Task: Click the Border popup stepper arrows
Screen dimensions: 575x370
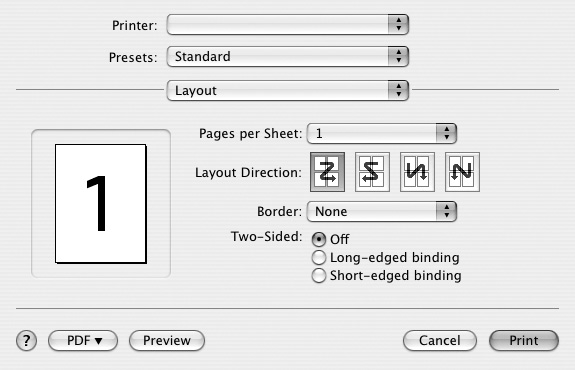Action: point(446,212)
